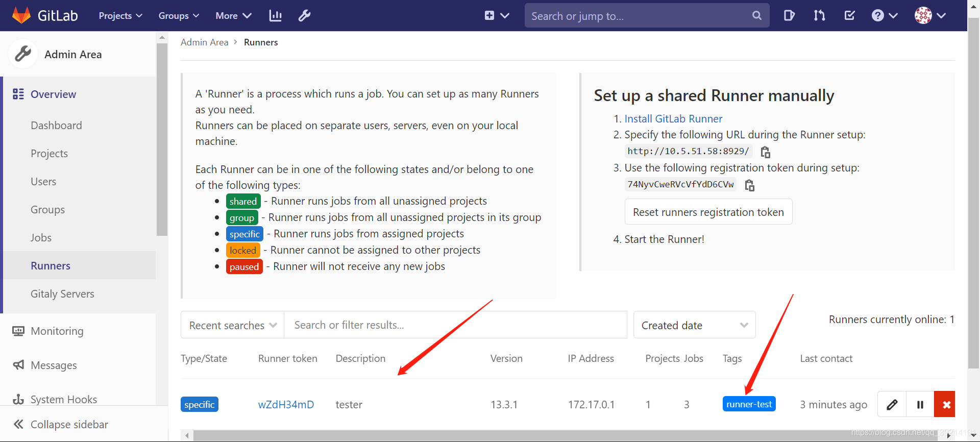Open Projects in the sidebar

(49, 154)
